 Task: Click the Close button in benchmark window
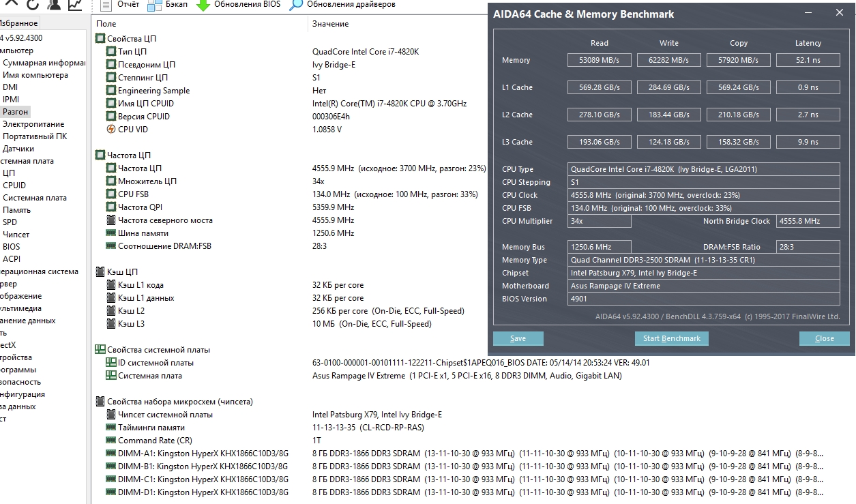point(824,338)
